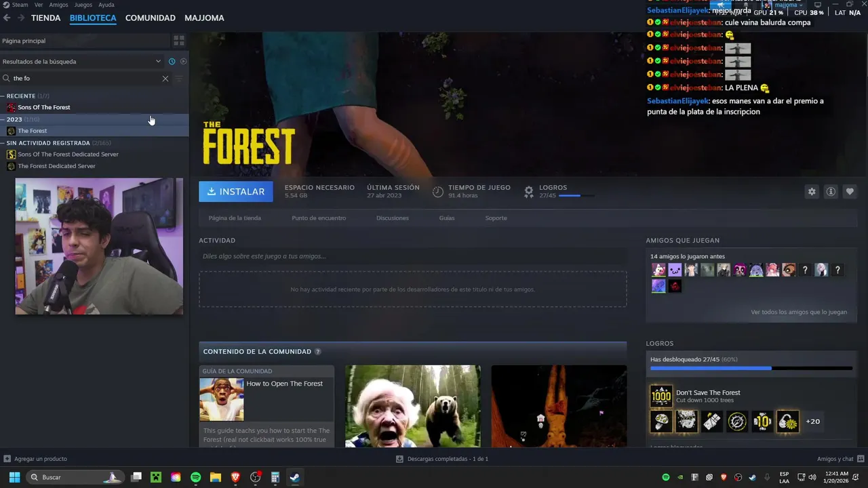
Task: Toggle the ready-to-play filter icon
Action: [x=183, y=62]
